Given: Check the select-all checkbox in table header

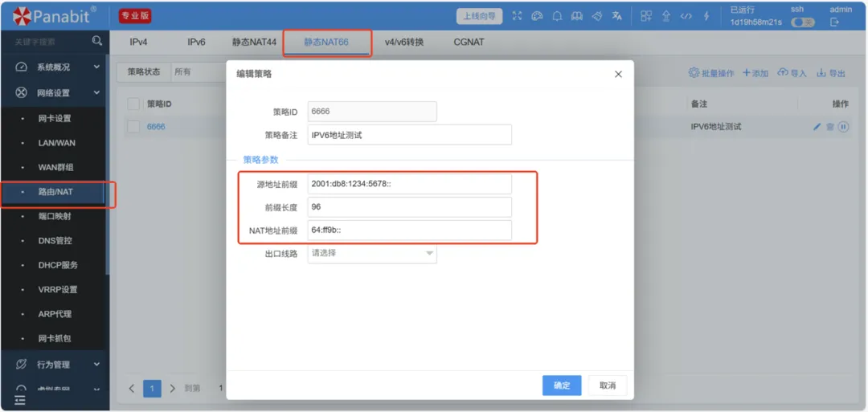Looking at the screenshot, I should pos(133,104).
